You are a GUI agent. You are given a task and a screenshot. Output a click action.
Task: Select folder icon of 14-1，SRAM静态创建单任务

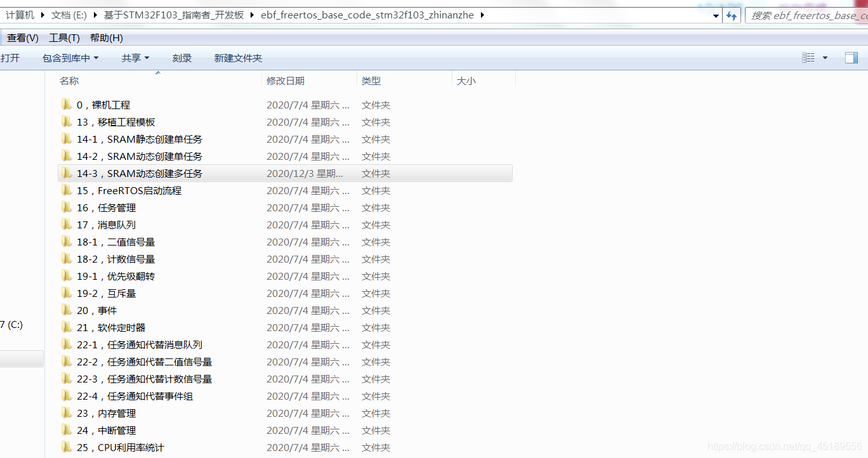67,139
